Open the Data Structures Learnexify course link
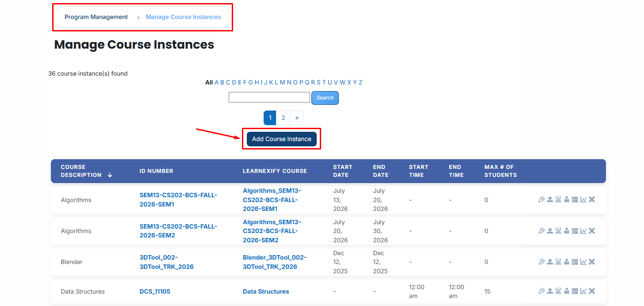This screenshot has width=644, height=306. (x=266, y=291)
